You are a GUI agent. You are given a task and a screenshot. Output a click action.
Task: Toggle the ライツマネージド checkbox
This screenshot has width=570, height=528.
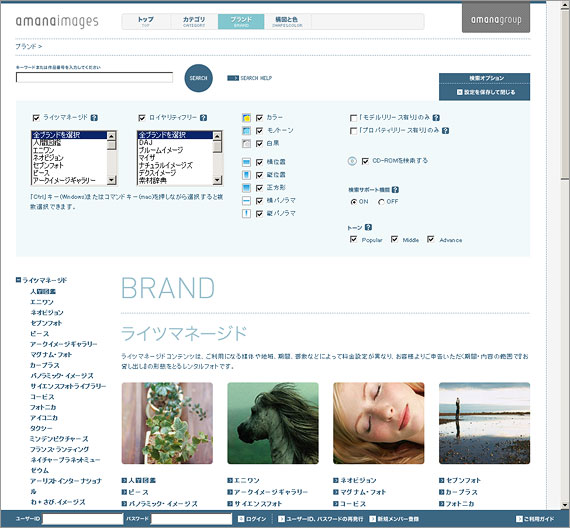[36, 118]
